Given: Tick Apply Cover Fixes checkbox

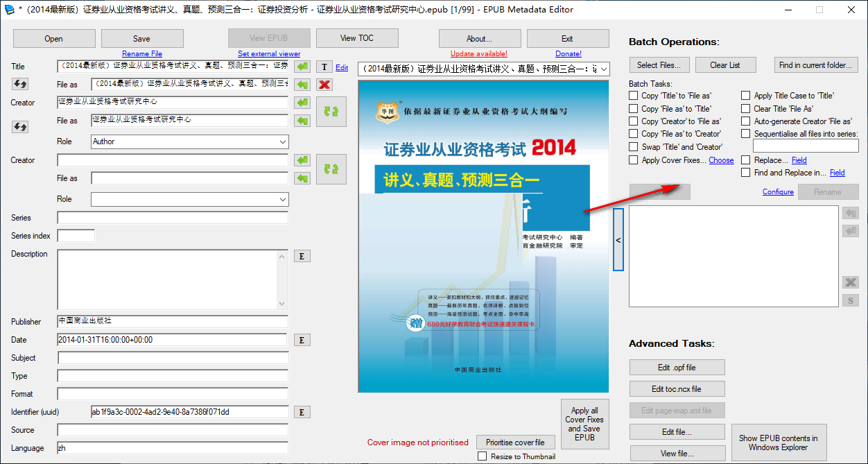Looking at the screenshot, I should [634, 160].
